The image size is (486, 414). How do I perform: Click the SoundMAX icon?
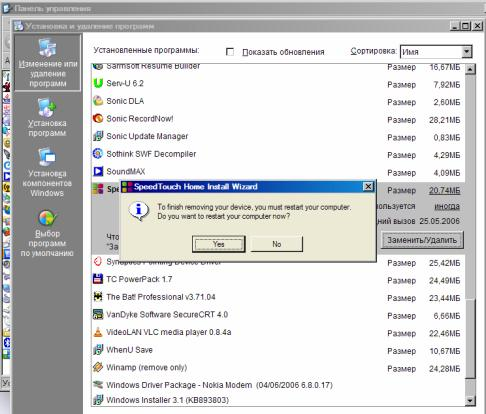(x=98, y=171)
